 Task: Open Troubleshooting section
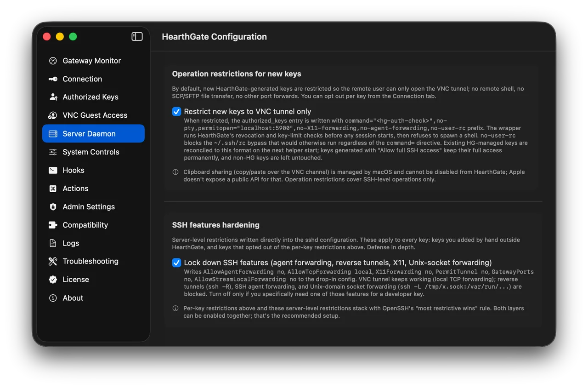pyautogui.click(x=93, y=261)
